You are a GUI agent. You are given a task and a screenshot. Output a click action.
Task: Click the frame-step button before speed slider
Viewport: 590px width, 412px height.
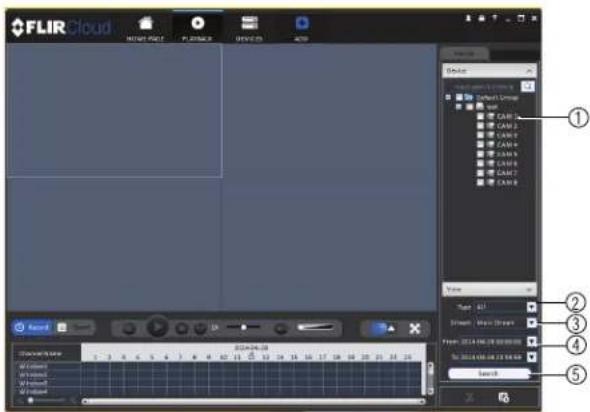199,328
